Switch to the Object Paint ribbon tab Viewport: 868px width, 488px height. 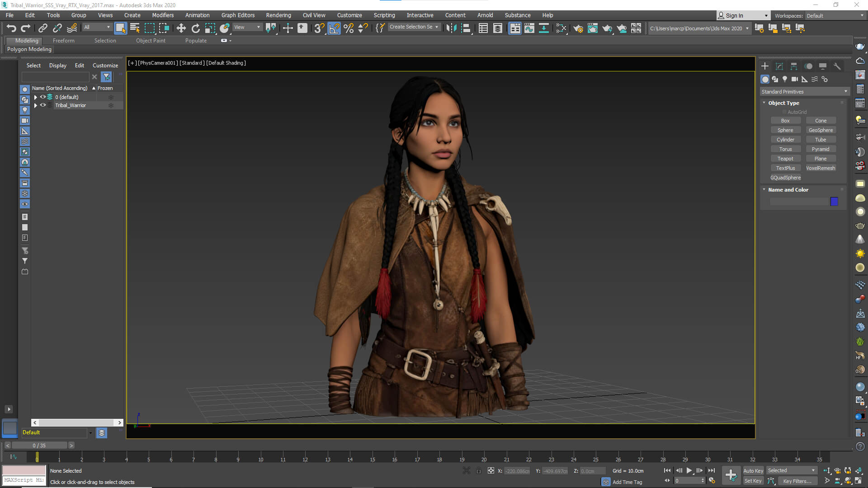(x=151, y=41)
